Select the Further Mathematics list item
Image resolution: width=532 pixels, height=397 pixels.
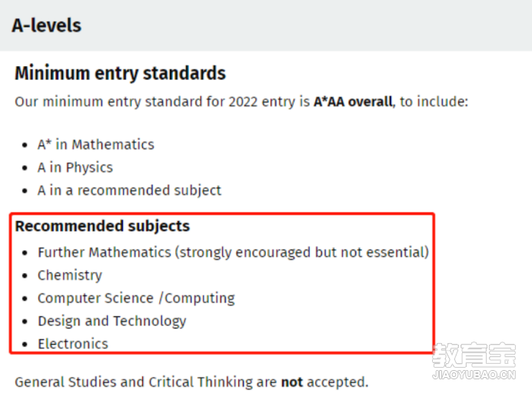[234, 252]
